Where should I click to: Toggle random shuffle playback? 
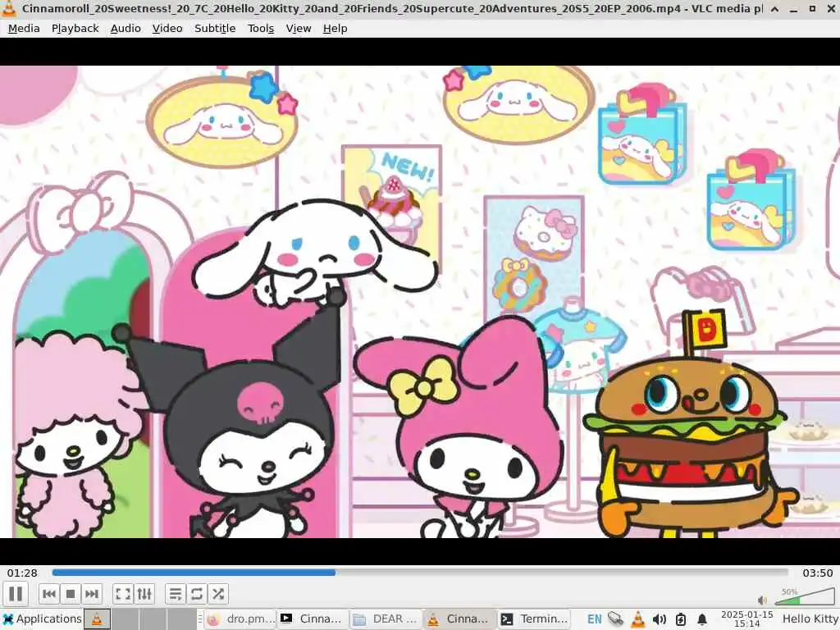218,594
